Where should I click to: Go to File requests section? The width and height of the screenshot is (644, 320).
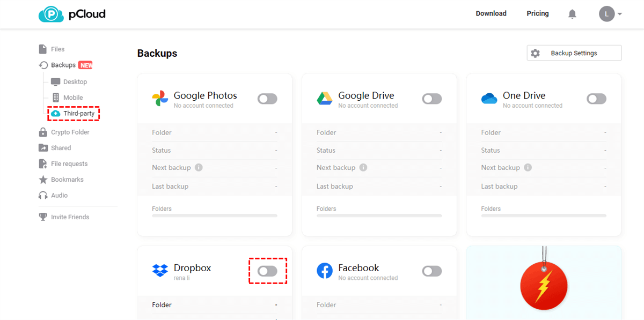[69, 164]
